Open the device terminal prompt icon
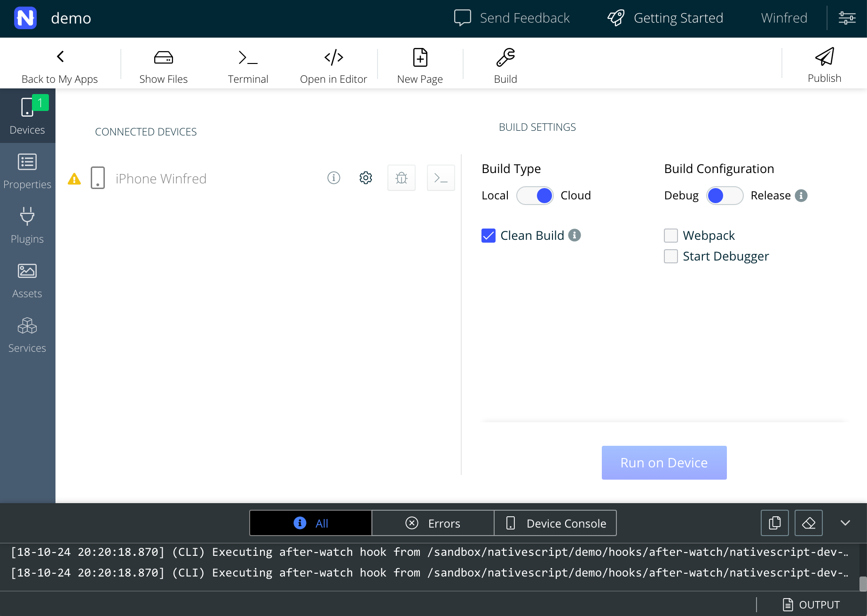Viewport: 867px width, 616px height. 441,178
